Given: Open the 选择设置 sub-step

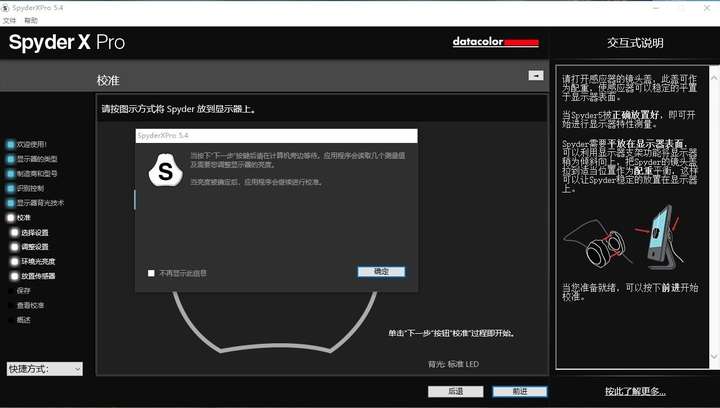Looking at the screenshot, I should point(29,233).
